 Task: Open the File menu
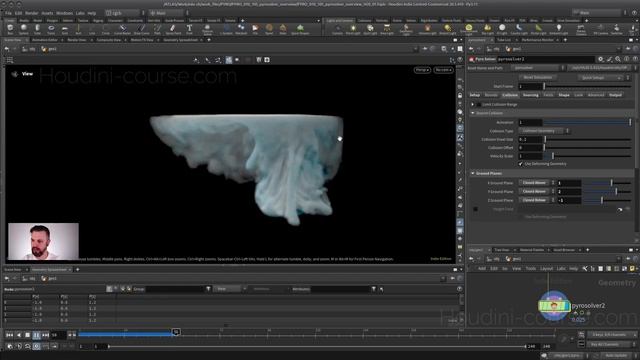pyautogui.click(x=8, y=13)
